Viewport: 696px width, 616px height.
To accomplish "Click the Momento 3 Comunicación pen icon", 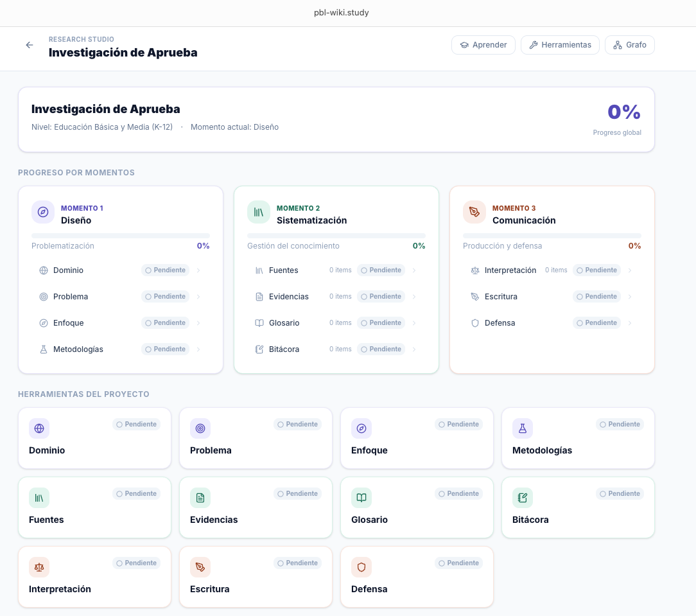I will tap(474, 212).
